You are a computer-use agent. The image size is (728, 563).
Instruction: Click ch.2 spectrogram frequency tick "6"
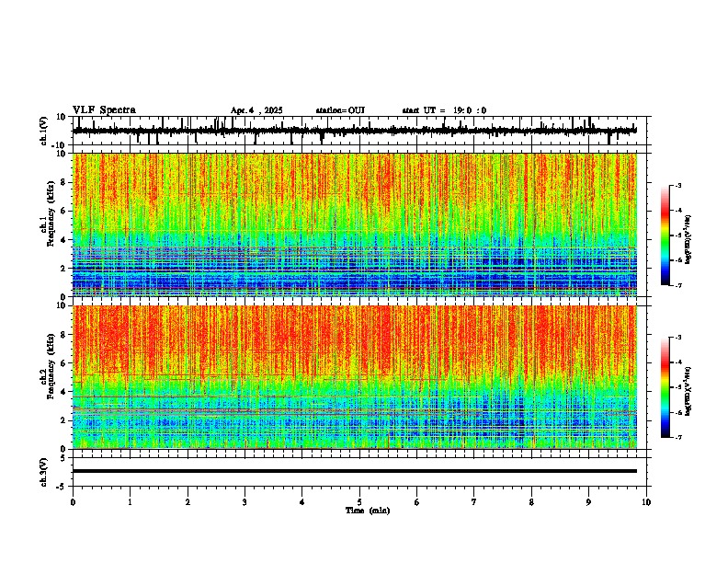pos(64,363)
